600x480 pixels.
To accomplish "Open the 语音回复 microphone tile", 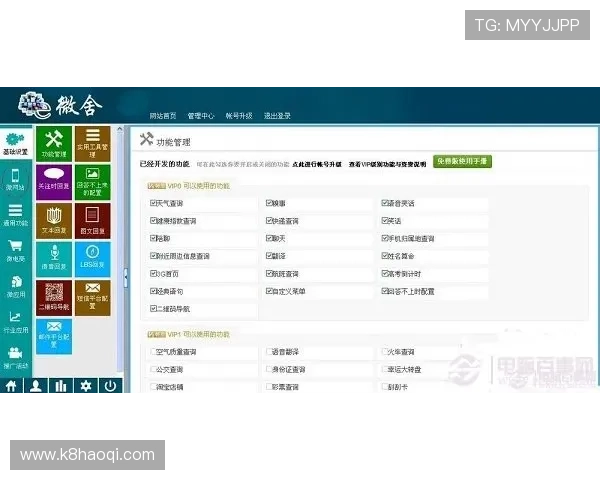I will tap(54, 259).
